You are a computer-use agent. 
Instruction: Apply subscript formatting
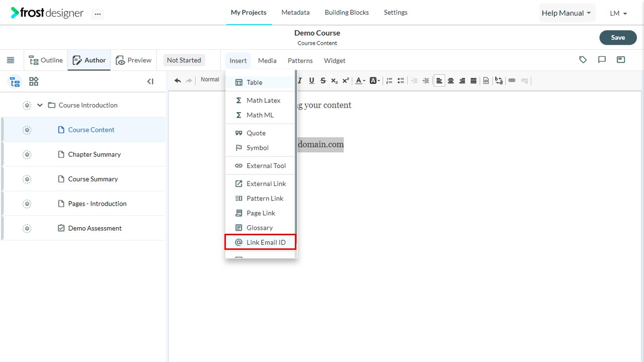pos(334,80)
